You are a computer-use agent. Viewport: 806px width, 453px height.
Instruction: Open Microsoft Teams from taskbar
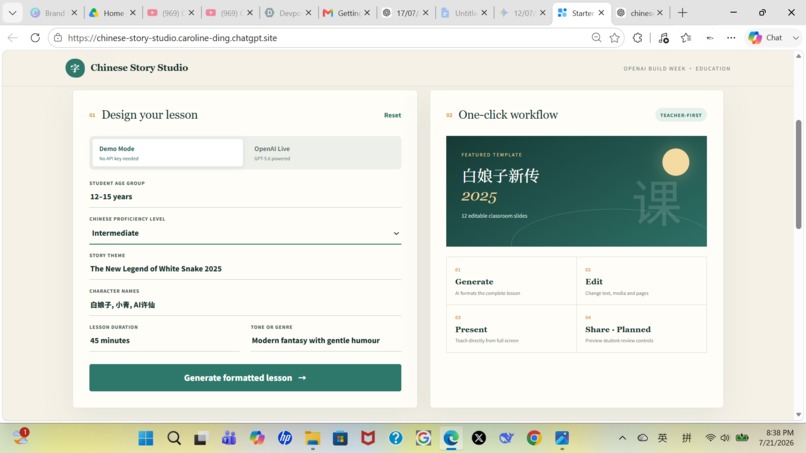229,438
